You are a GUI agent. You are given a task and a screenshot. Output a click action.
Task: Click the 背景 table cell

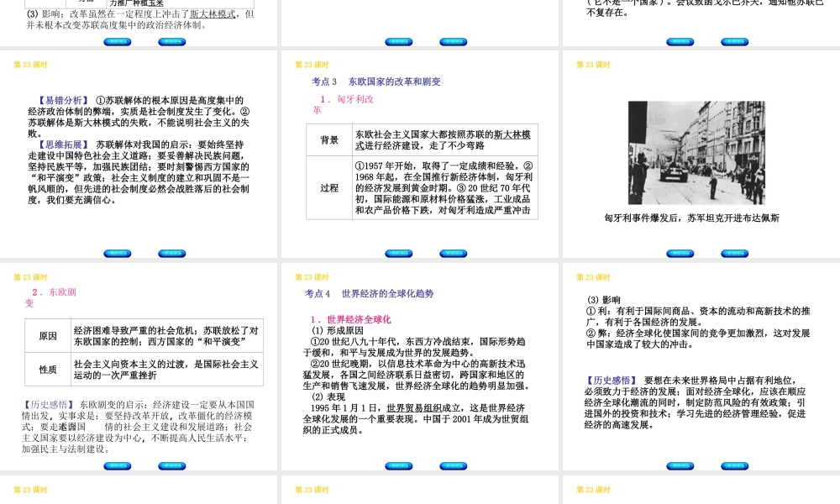click(x=329, y=139)
